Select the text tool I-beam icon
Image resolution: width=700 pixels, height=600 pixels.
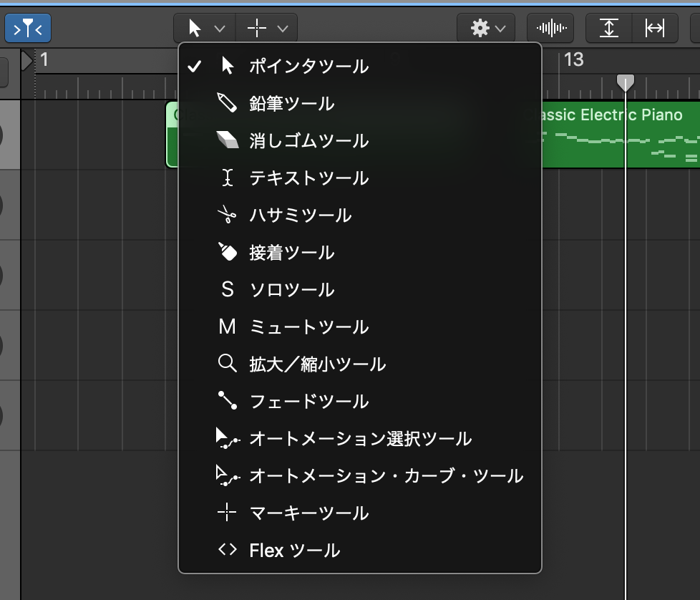tap(227, 178)
